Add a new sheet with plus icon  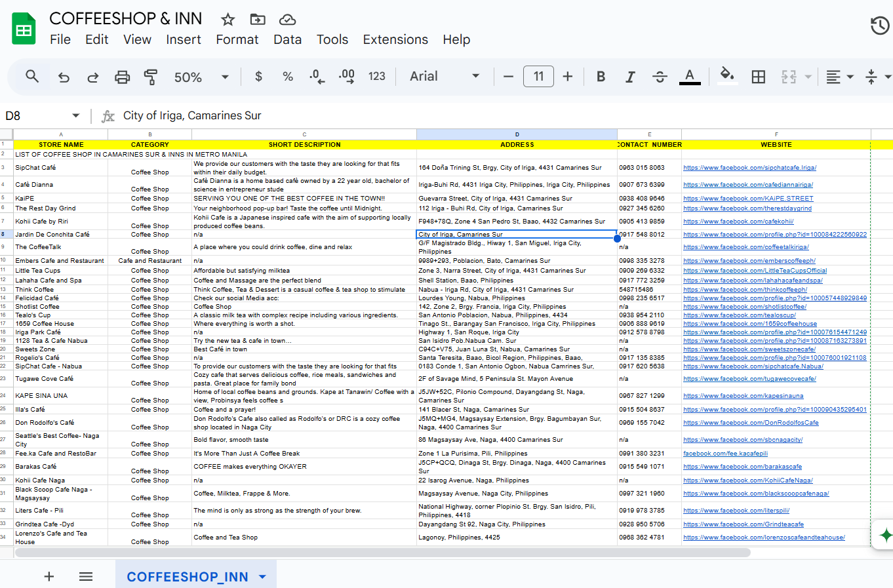click(x=49, y=577)
